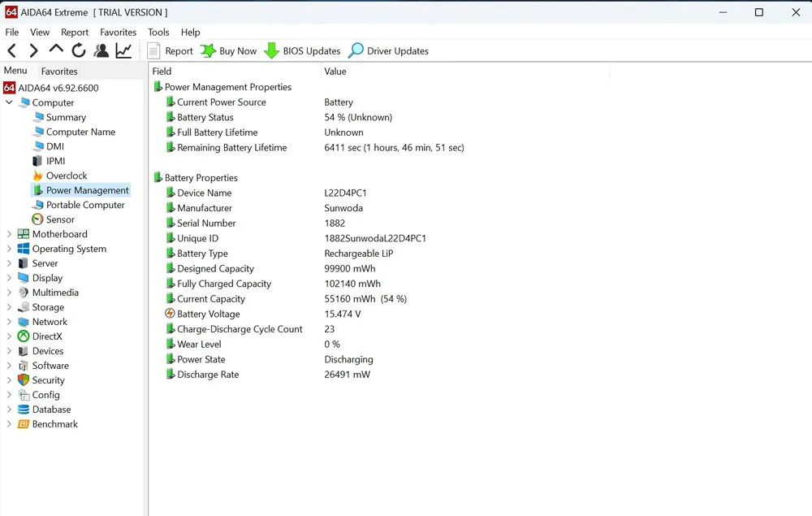
Task: Open the Report menu
Action: coord(75,33)
